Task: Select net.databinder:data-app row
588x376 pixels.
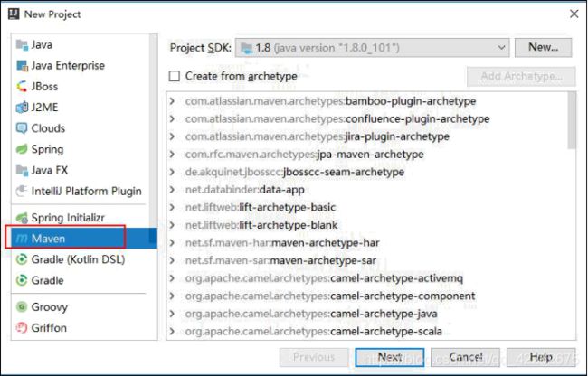Action: 367,190
